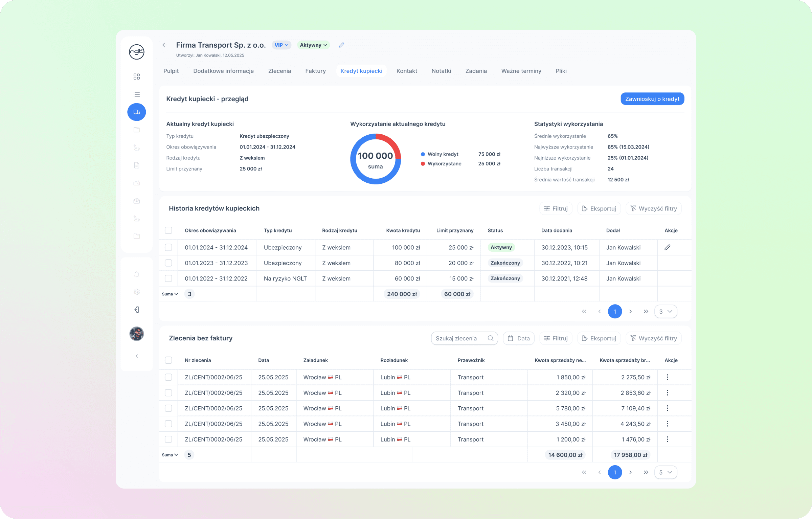Click Zawnioskuj o kredyt button
This screenshot has height=519, width=812.
pyautogui.click(x=652, y=99)
